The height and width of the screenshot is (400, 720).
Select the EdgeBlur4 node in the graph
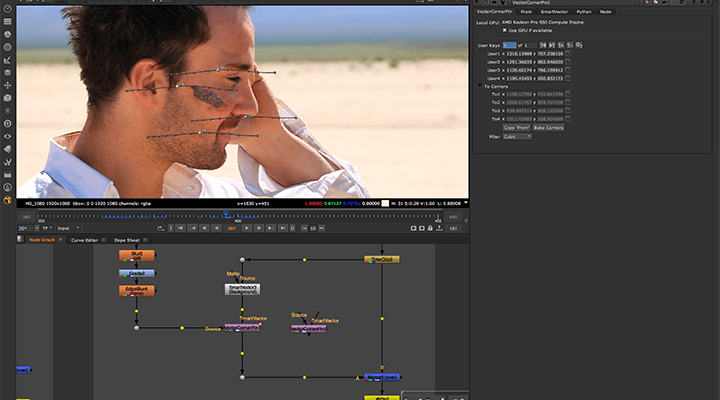[x=137, y=291]
